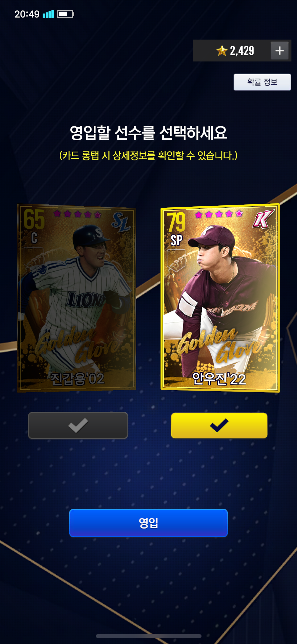Confirm recruitment with the blue 영입 button
The image size is (297, 644).
[x=148, y=523]
